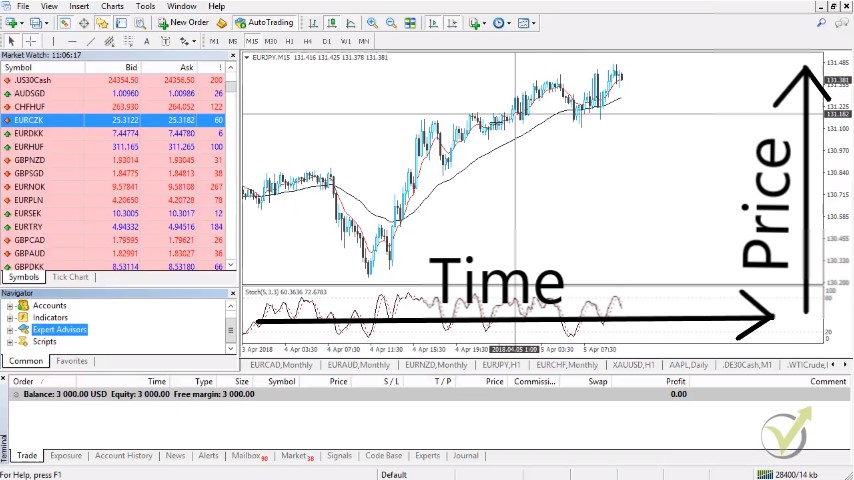Open the Strategy Tester magnifier icon

(x=140, y=23)
